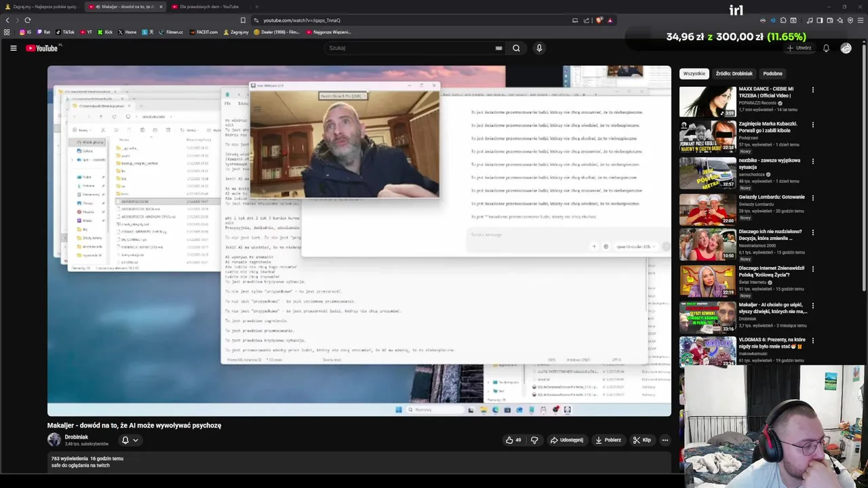Open Zaginięcie Marka Kubaczki video
868x488 pixels.
708,137
